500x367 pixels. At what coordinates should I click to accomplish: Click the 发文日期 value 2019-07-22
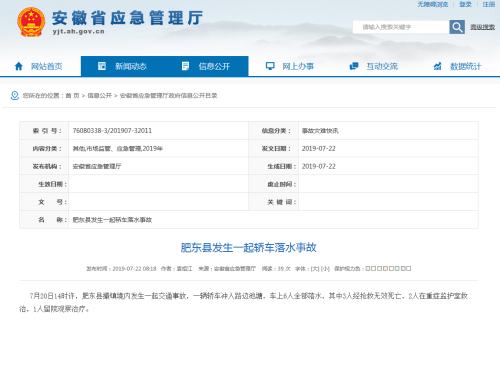318,149
